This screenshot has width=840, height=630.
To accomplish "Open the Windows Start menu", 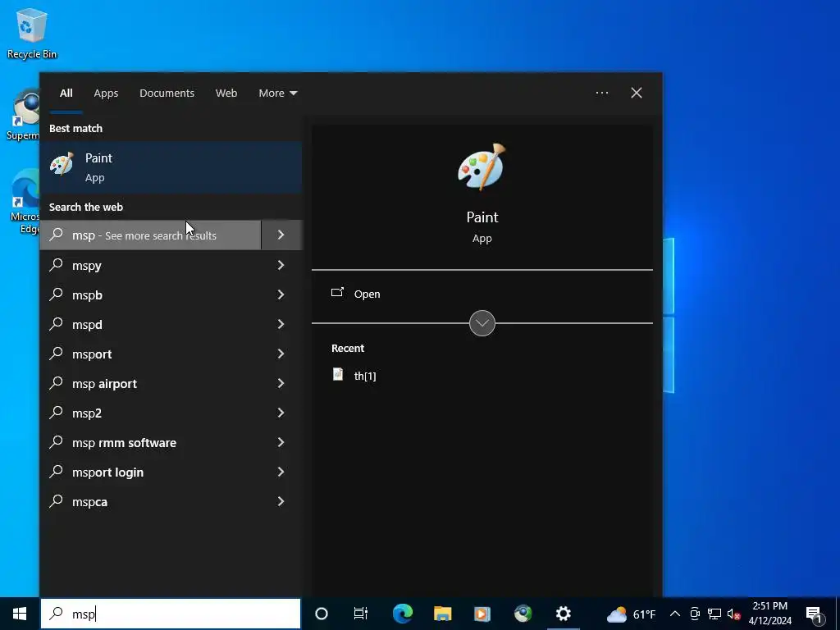I will pos(20,614).
